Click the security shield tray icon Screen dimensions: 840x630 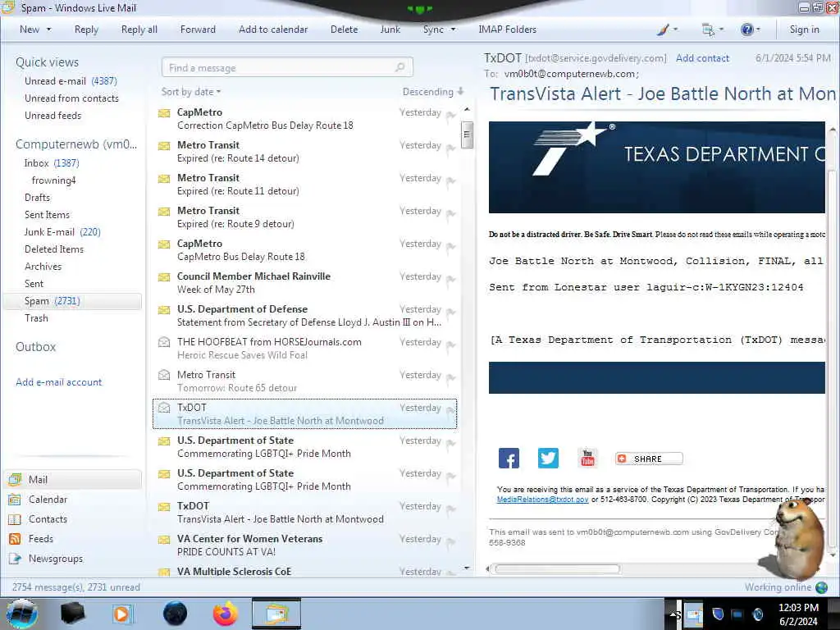718,614
